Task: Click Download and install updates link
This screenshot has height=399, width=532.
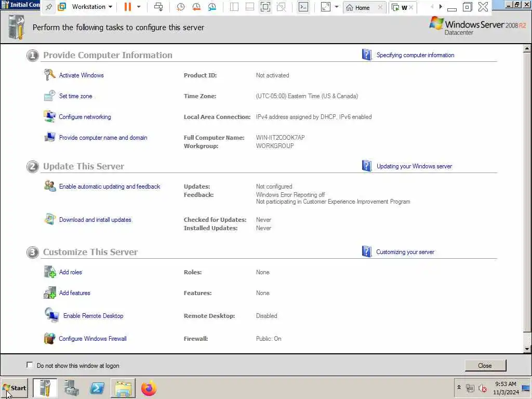Action: (95, 220)
